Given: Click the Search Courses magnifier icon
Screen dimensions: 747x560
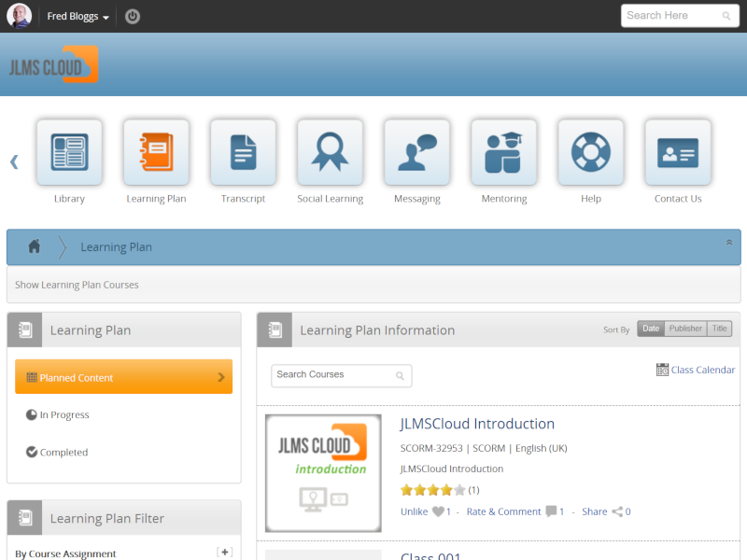Looking at the screenshot, I should pos(400,376).
